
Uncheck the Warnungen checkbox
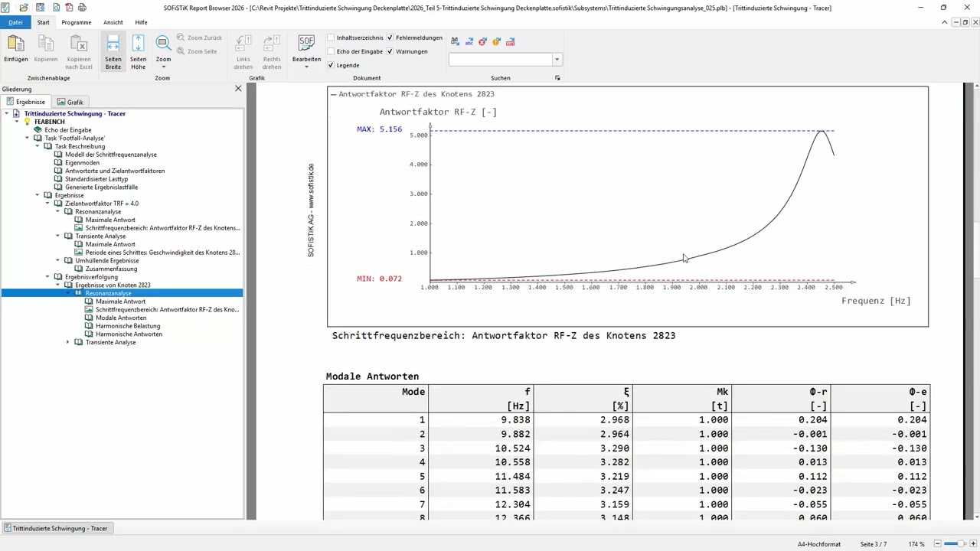pos(390,51)
